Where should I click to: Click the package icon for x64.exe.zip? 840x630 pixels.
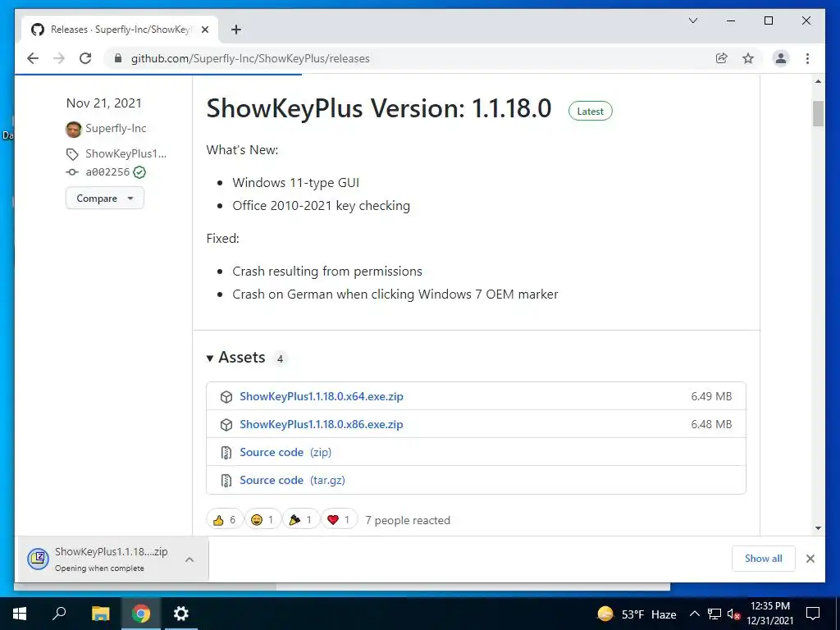pyautogui.click(x=226, y=397)
